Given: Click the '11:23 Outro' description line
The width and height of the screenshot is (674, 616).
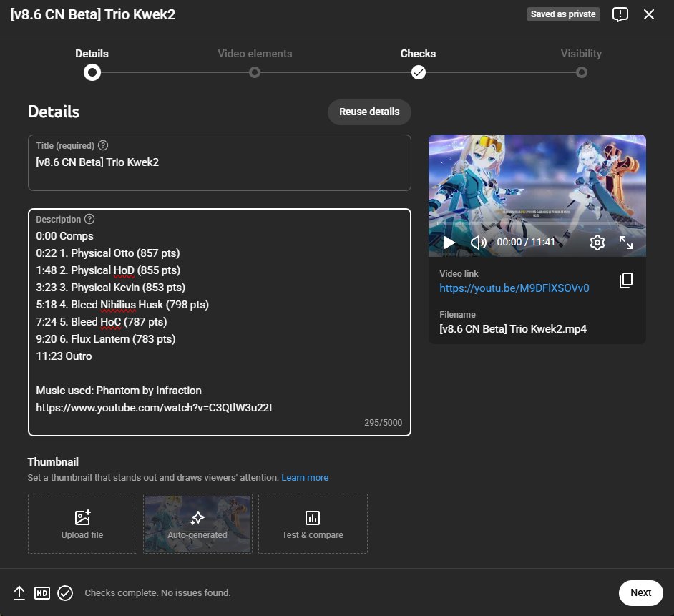Looking at the screenshot, I should click(x=64, y=356).
